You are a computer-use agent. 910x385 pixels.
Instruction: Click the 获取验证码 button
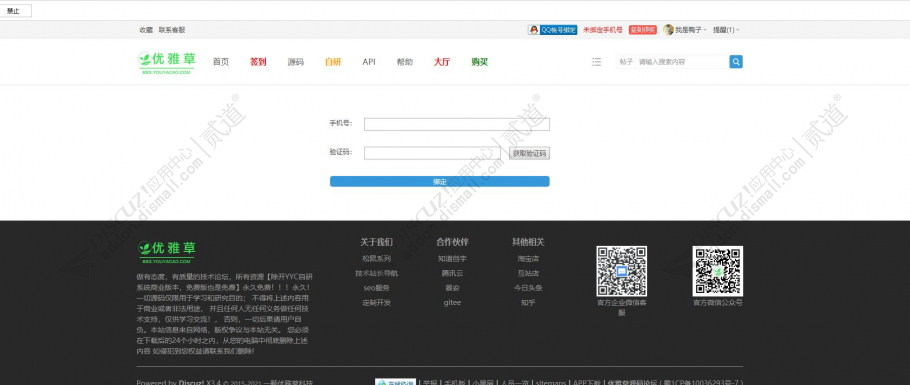pos(530,153)
